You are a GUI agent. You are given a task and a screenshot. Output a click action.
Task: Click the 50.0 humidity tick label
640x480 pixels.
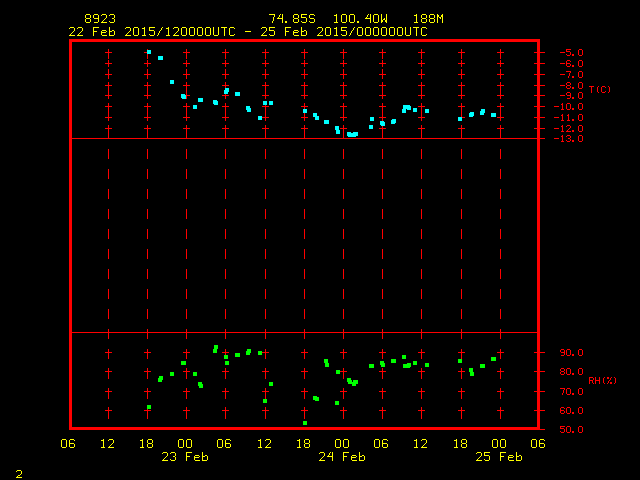click(x=571, y=429)
